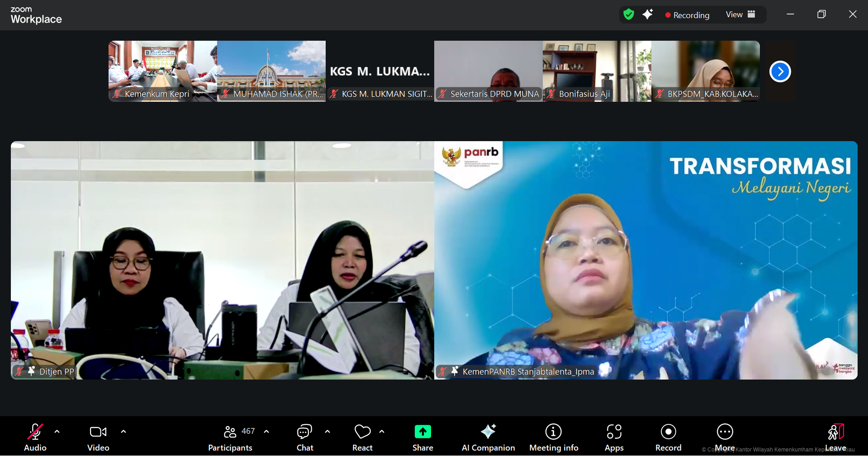Open the Apps panel

[x=614, y=432]
